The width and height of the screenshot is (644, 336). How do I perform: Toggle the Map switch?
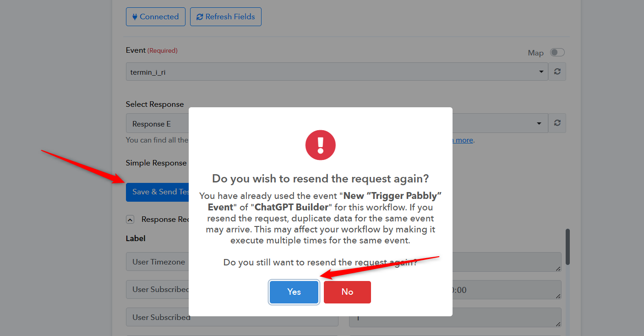pos(557,52)
